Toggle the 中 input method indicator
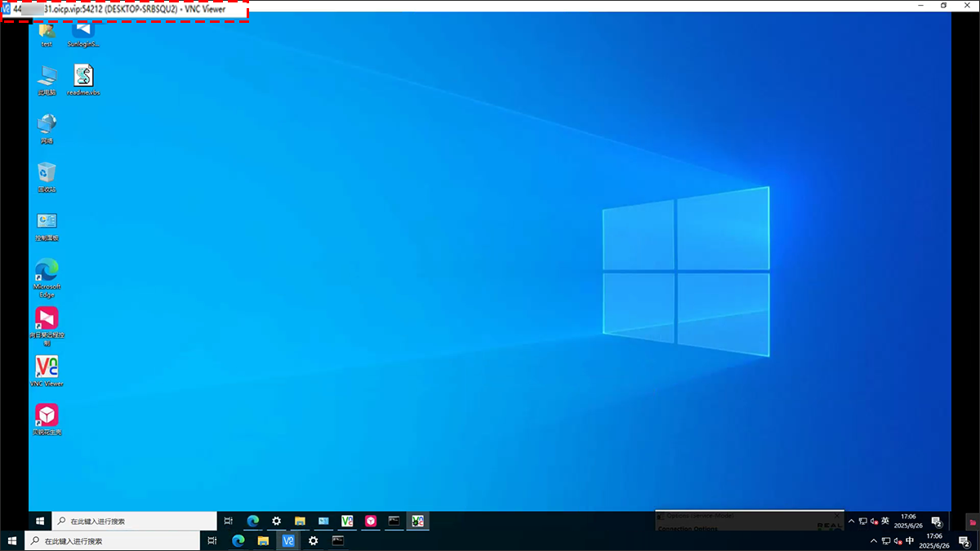This screenshot has height=551, width=980. click(x=910, y=541)
